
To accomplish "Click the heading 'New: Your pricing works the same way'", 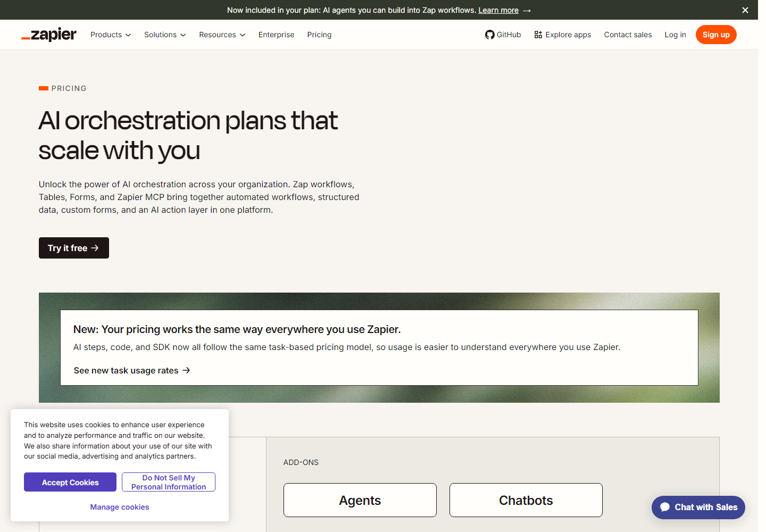I will [237, 329].
